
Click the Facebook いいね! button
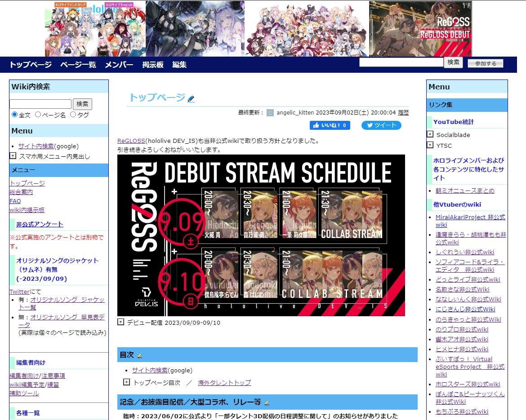point(330,125)
